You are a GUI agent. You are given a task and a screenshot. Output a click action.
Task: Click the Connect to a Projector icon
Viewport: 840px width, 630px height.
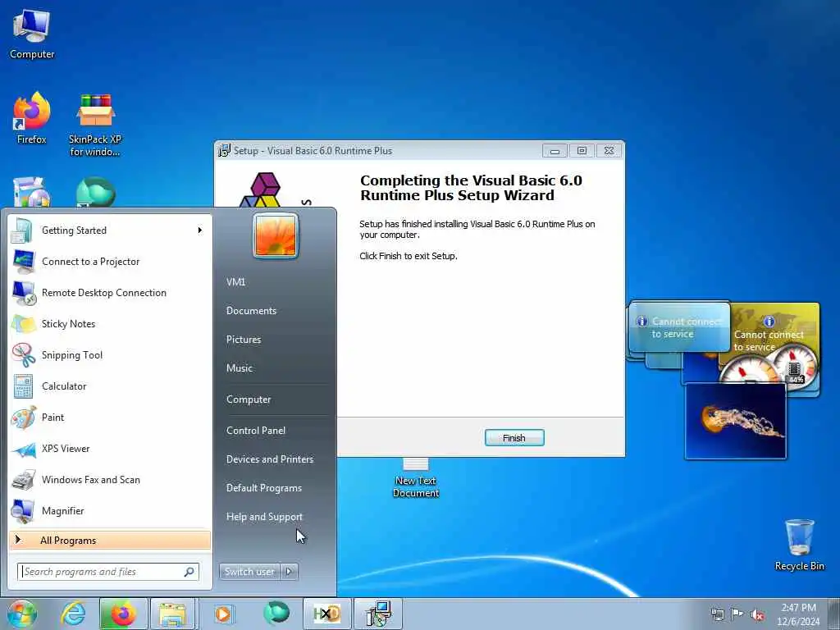point(24,262)
